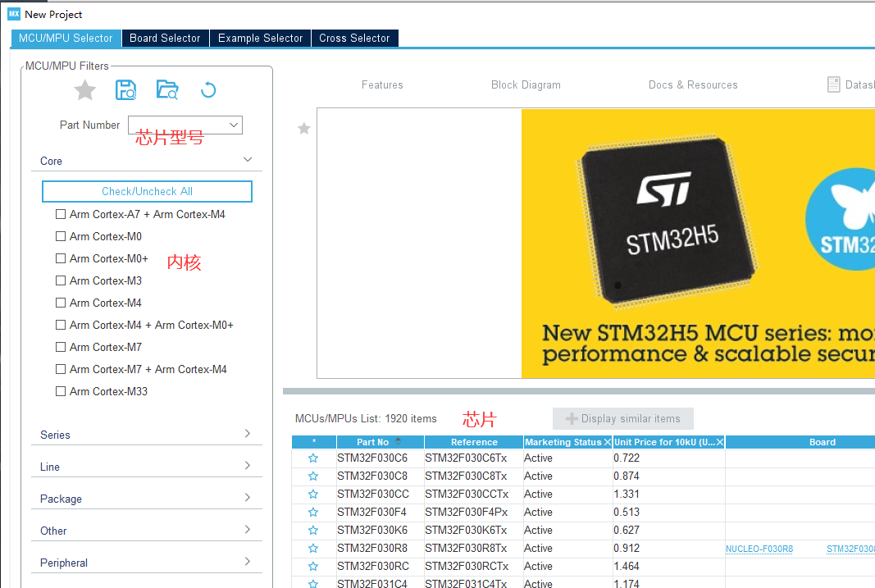Enable the Arm Cortex-M7 filter

tap(61, 347)
